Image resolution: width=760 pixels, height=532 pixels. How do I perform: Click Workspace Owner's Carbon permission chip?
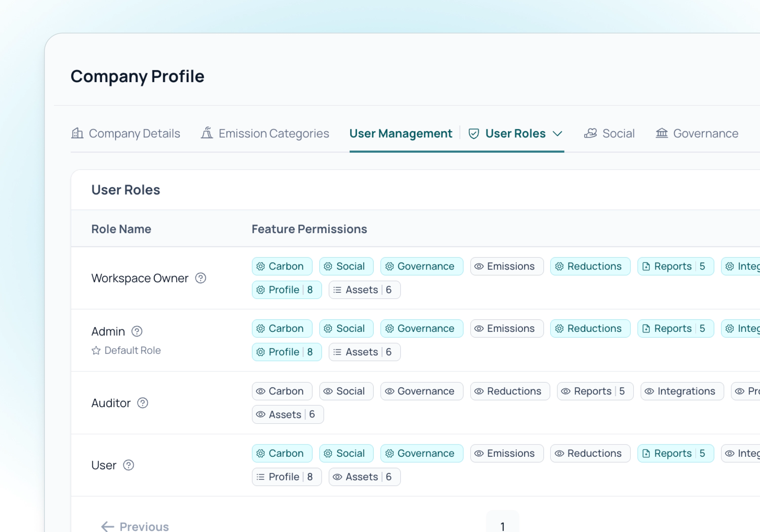pyautogui.click(x=282, y=266)
